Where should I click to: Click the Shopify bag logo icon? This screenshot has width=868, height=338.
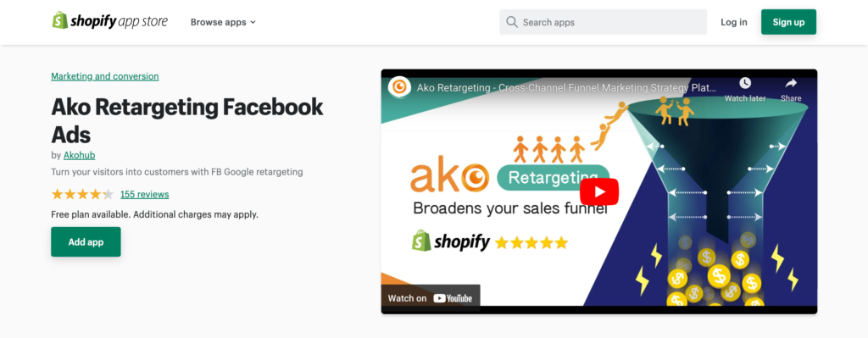60,21
